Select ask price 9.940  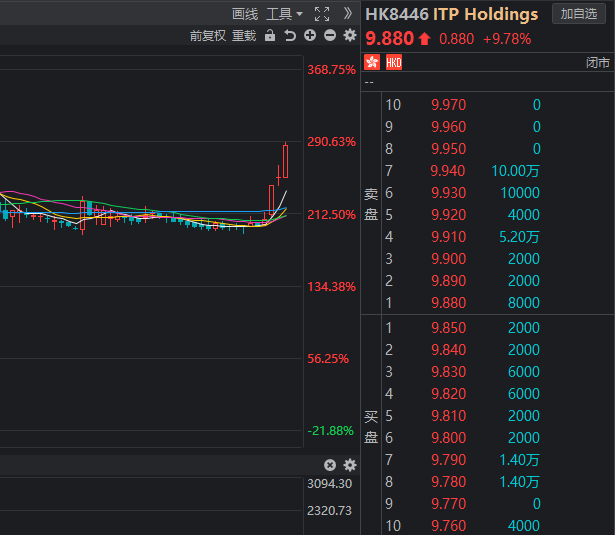[448, 171]
